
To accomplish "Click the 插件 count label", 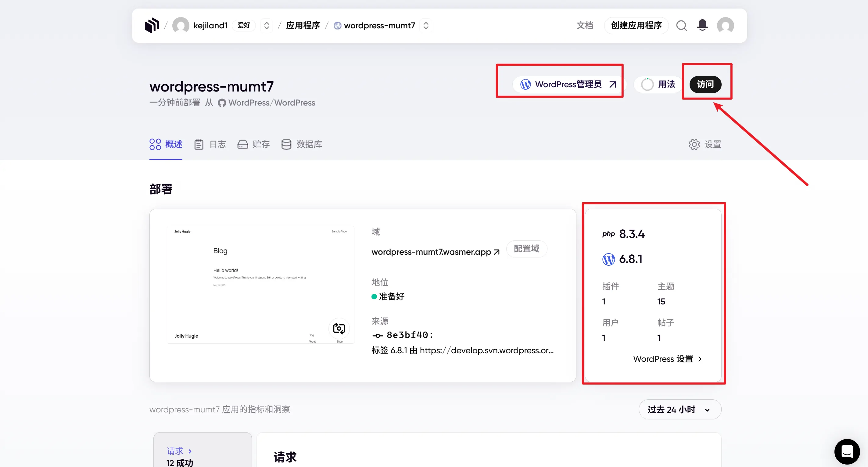I will (610, 286).
